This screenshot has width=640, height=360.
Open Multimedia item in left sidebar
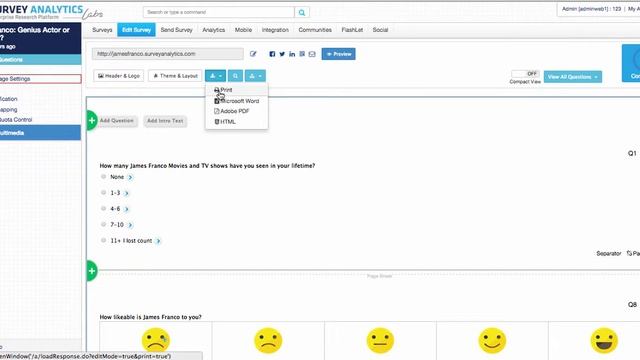(x=40, y=133)
